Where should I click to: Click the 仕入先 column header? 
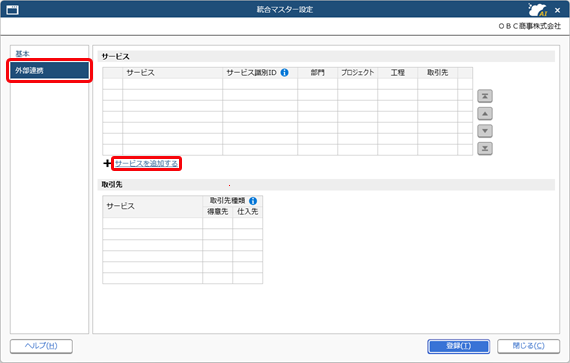click(x=248, y=212)
